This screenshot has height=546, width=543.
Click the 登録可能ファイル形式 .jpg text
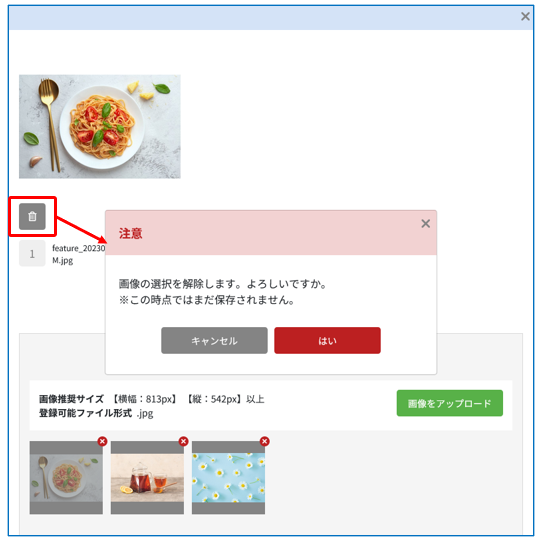pyautogui.click(x=96, y=413)
